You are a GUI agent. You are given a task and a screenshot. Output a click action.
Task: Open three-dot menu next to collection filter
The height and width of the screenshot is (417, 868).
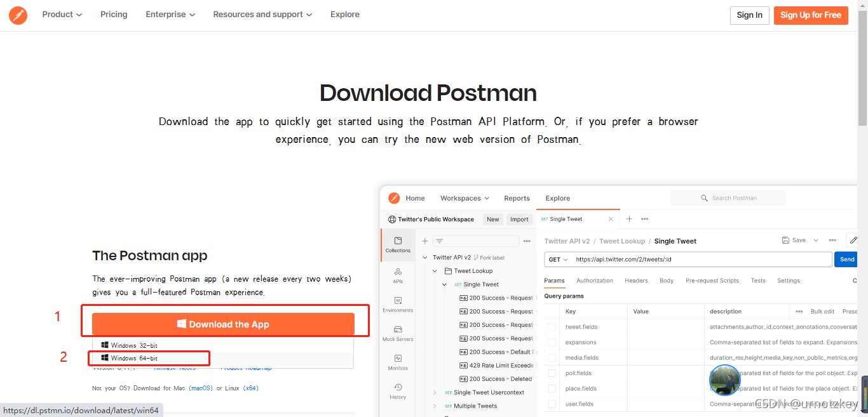pyautogui.click(x=527, y=241)
